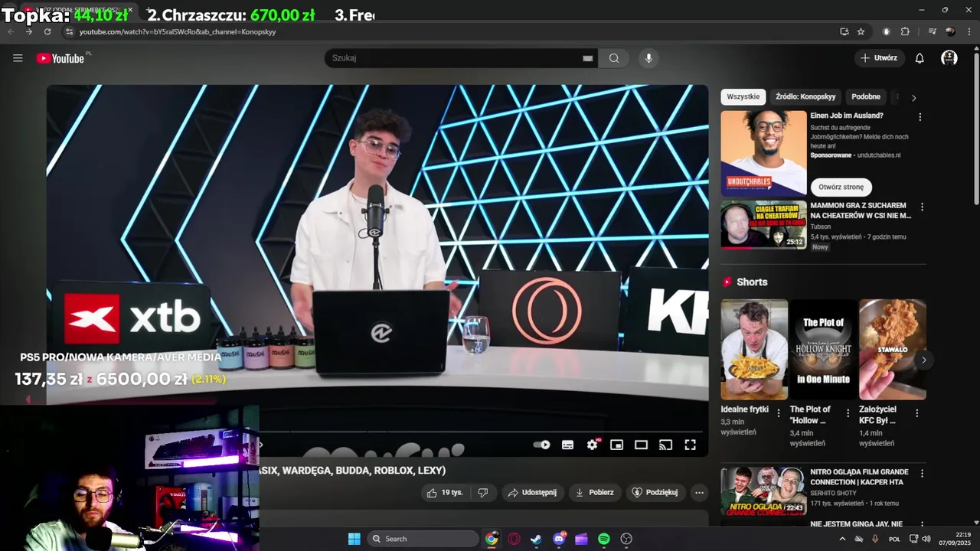
Task: Click the video progress bar
Action: pyautogui.click(x=482, y=431)
